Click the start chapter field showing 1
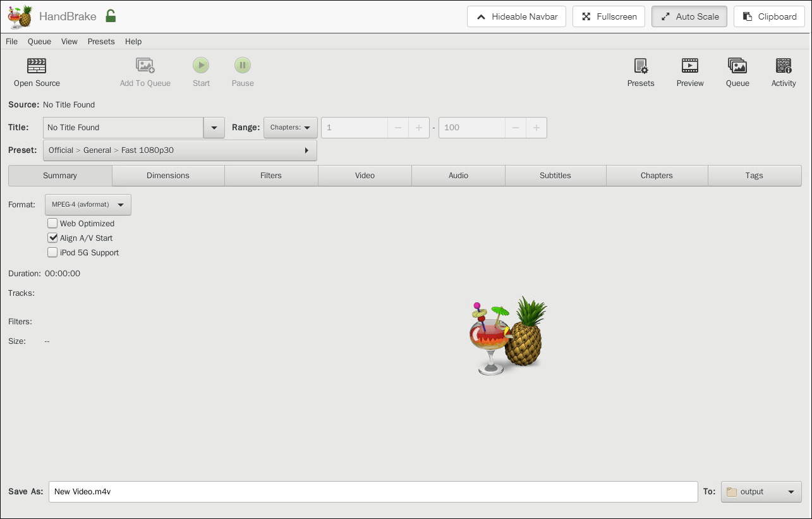This screenshot has width=812, height=519. tap(354, 128)
